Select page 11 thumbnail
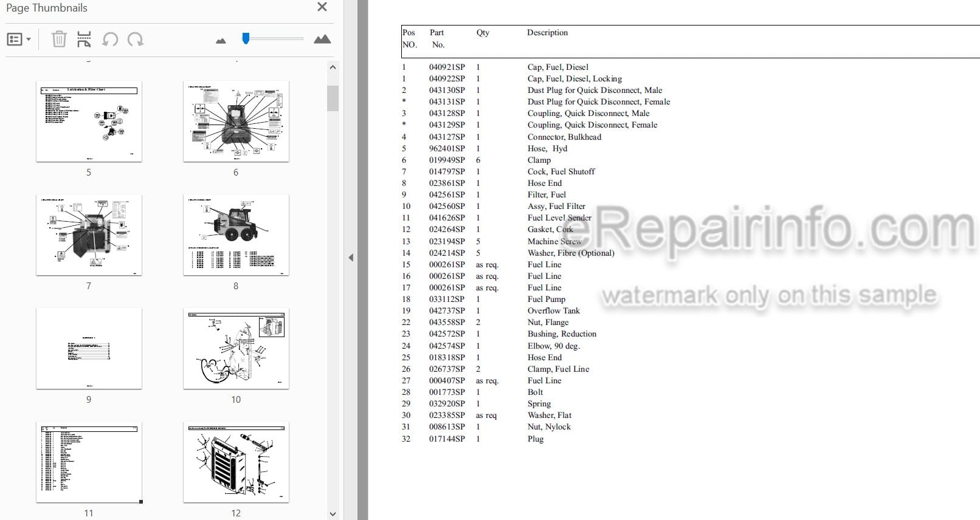 click(89, 462)
